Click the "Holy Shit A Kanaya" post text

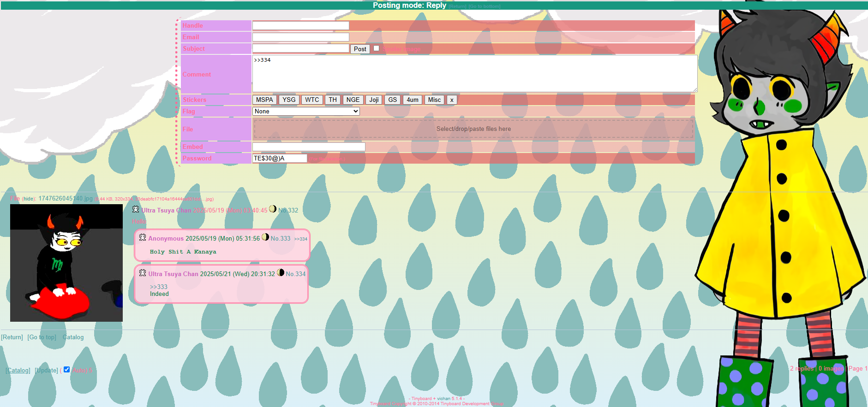click(183, 252)
